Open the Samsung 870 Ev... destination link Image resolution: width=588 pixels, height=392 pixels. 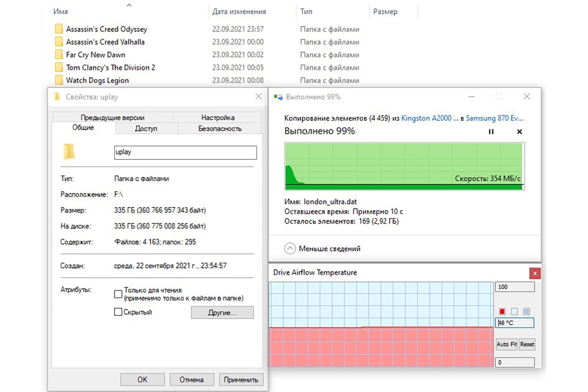click(x=494, y=118)
